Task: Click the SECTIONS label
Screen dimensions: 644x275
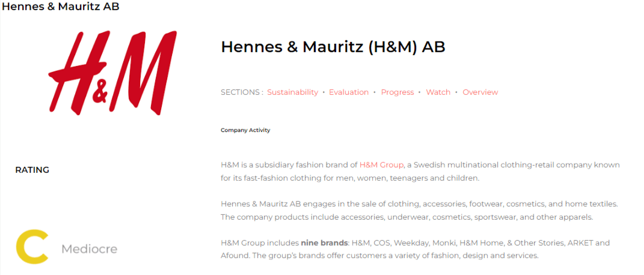Action: tap(242, 92)
